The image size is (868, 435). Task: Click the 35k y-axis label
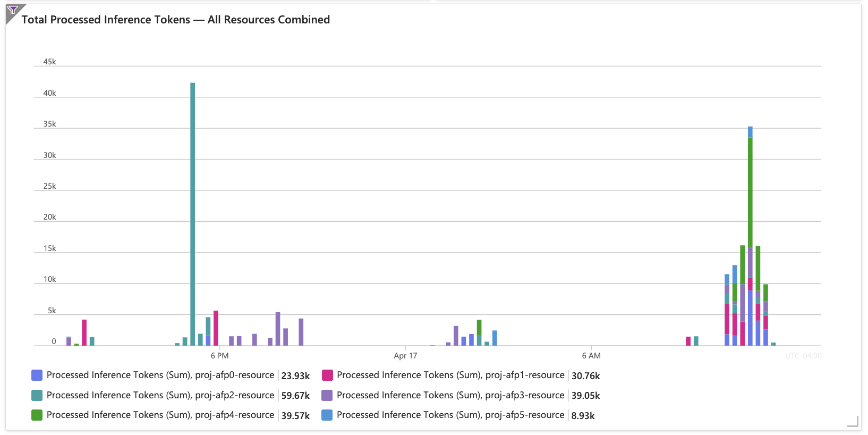[49, 124]
